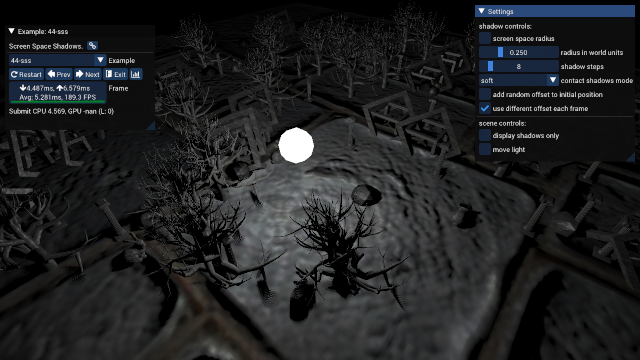
Task: Grab the Settings panel resize grip corner
Action: pos(631,157)
